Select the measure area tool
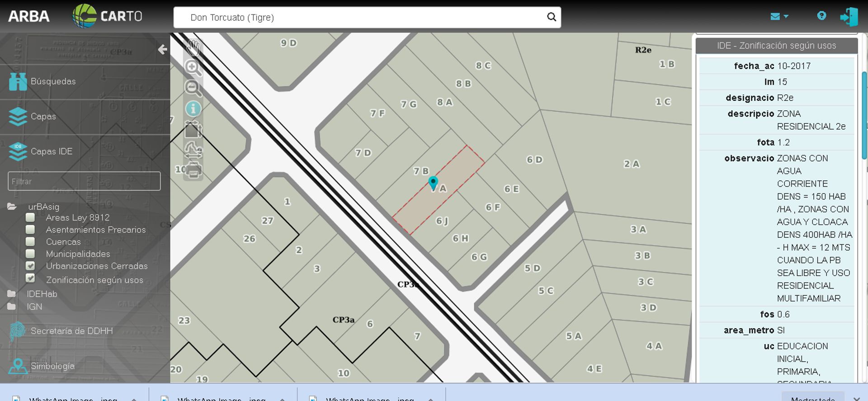This screenshot has height=401, width=868. 193,130
